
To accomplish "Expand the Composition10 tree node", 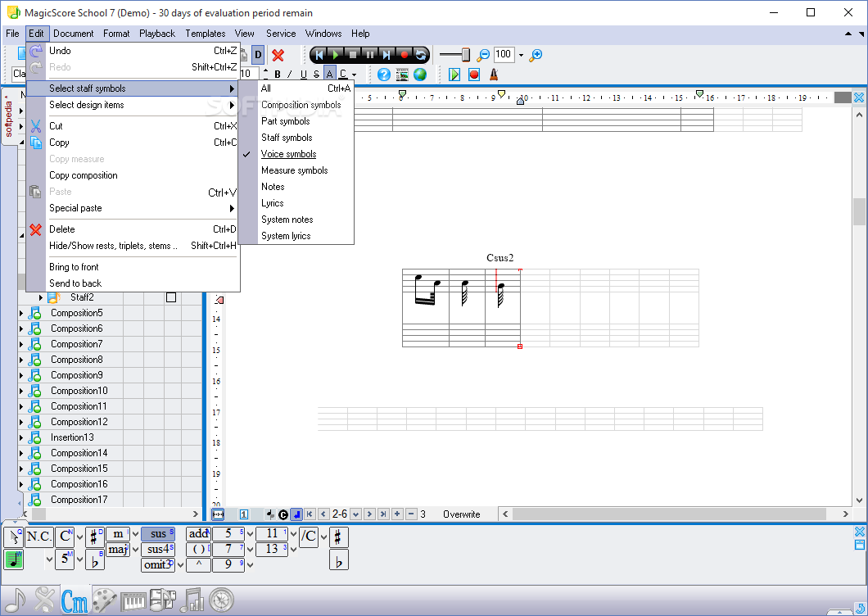I will (21, 391).
